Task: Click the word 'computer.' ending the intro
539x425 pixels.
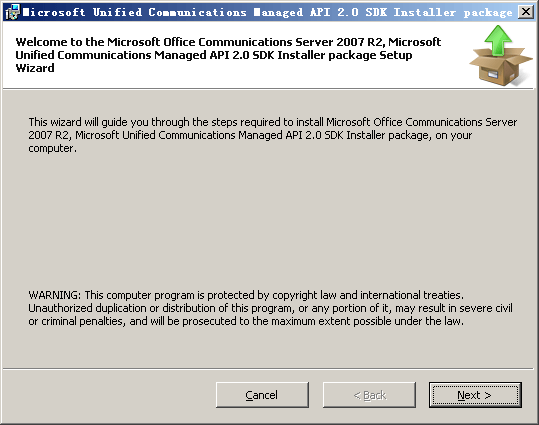Action: pyautogui.click(x=53, y=149)
